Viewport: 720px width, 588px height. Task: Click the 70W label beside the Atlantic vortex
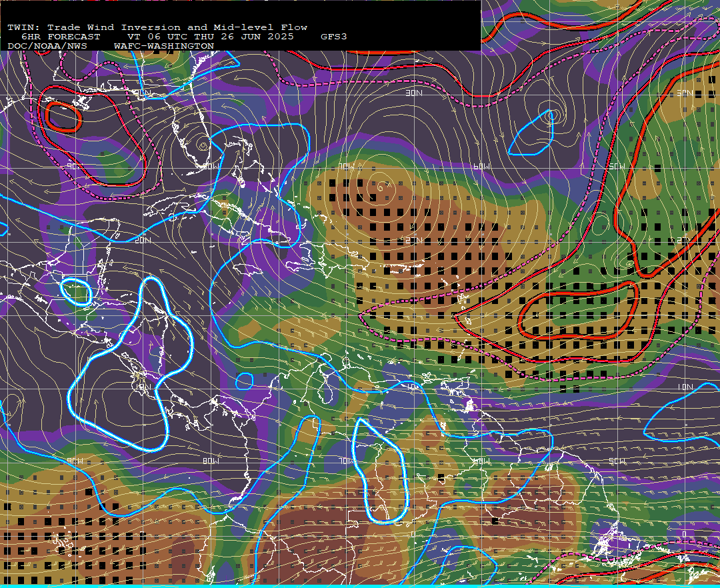346,167
